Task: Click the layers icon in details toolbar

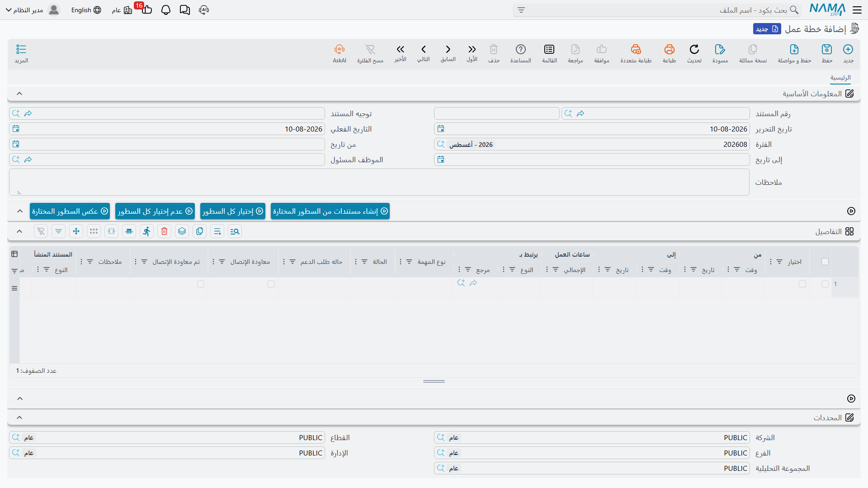Action: click(182, 231)
